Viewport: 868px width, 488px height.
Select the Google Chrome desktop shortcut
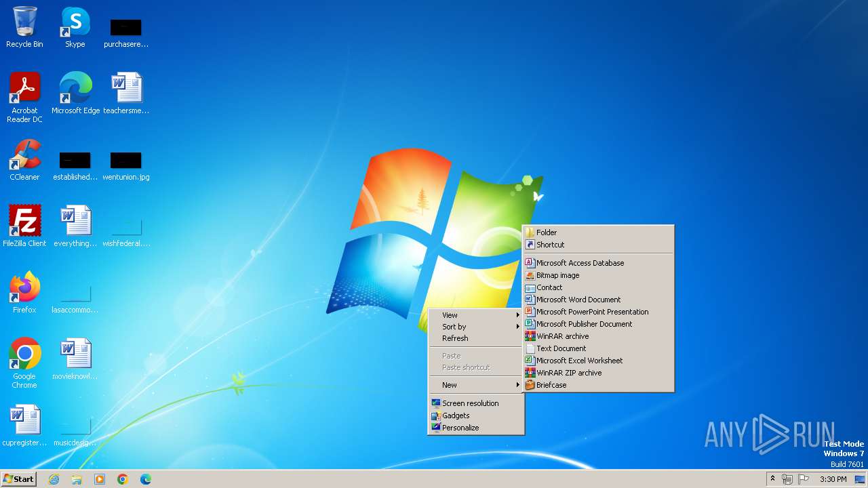coord(24,363)
